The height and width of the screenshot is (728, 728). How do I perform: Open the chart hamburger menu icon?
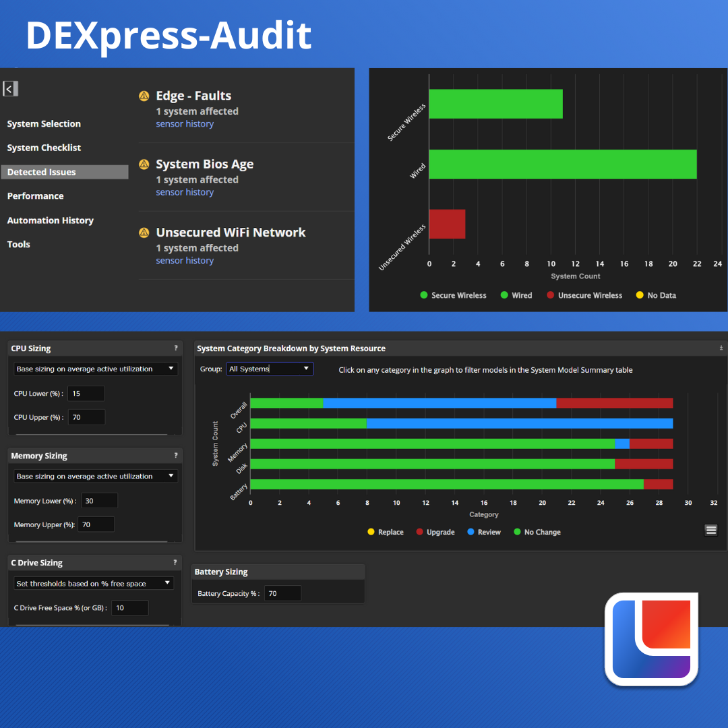click(x=711, y=530)
